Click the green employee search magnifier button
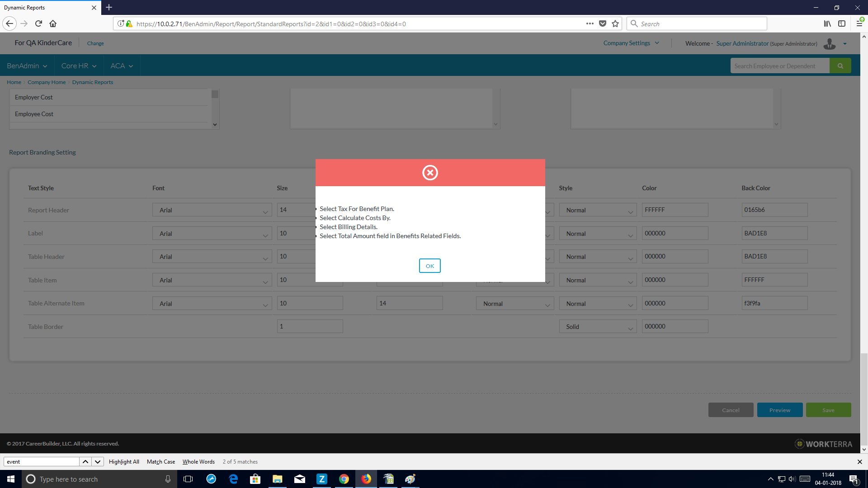 pos(840,66)
